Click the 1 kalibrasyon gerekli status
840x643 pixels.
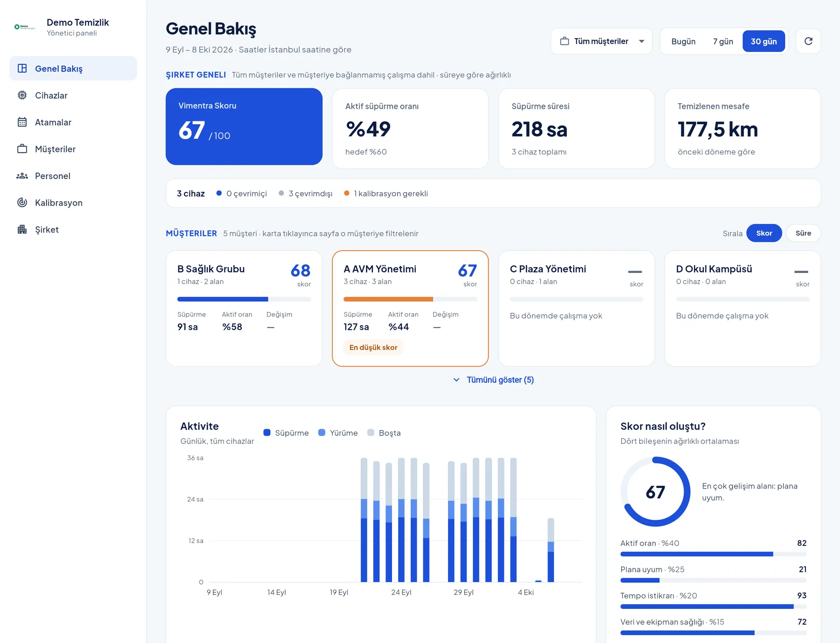pyautogui.click(x=386, y=193)
